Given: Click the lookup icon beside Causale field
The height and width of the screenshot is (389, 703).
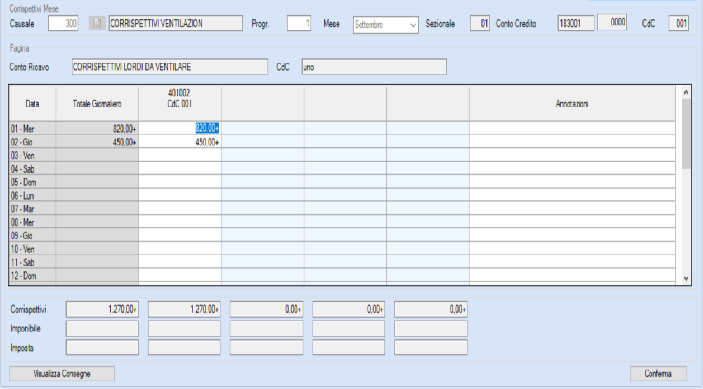Looking at the screenshot, I should click(97, 23).
